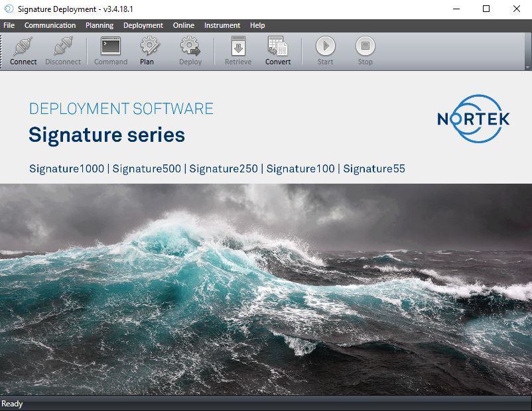Open the Deployment menu
The image size is (532, 411).
click(143, 25)
